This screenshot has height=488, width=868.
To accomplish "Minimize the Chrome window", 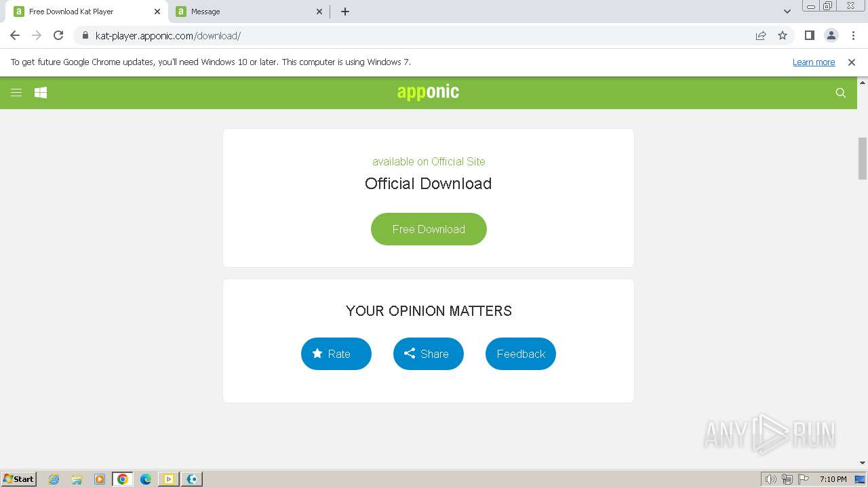I will (811, 6).
